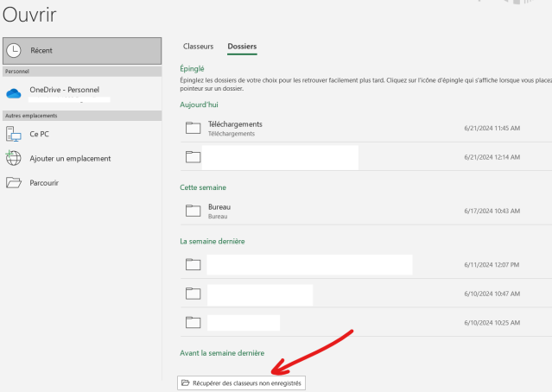Select Ajouter un emplacement
The height and width of the screenshot is (392, 552).
[x=82, y=158]
